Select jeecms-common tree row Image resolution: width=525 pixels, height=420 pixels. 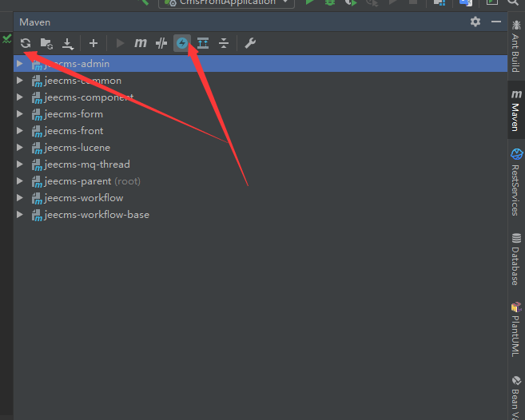pyautogui.click(x=261, y=81)
